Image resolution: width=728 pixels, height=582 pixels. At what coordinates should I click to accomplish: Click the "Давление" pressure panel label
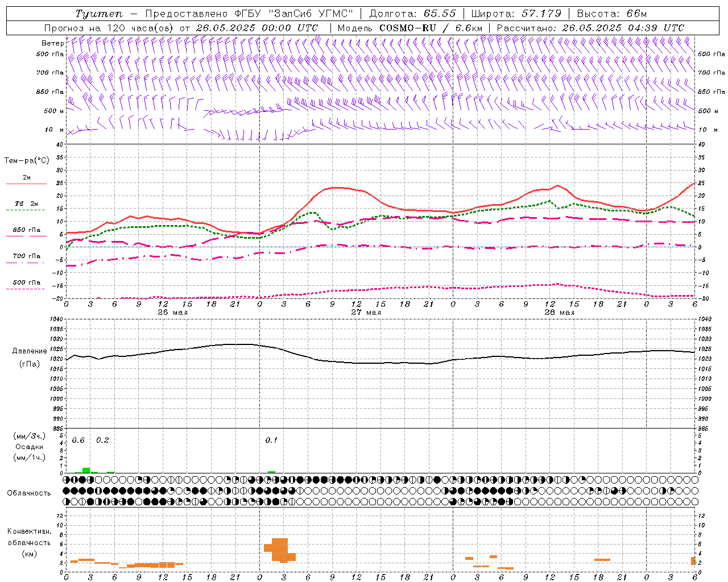30,351
